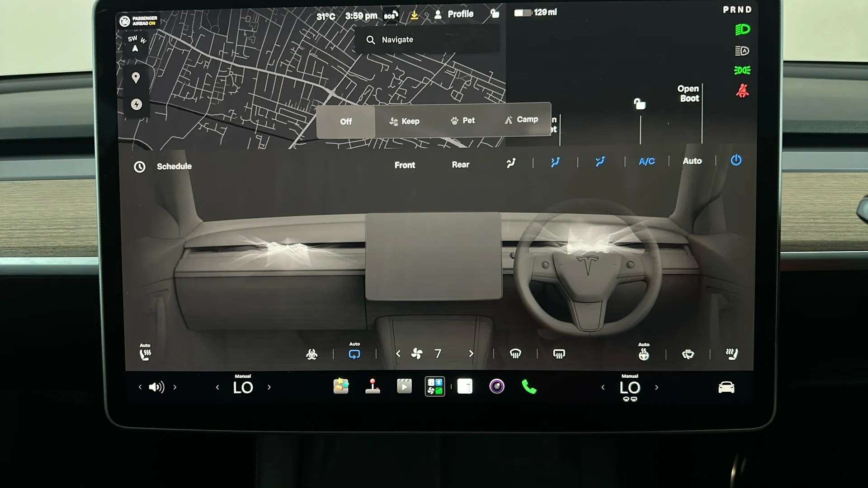This screenshot has height=488, width=868.
Task: Open the Toybox app in the dock
Action: click(341, 386)
